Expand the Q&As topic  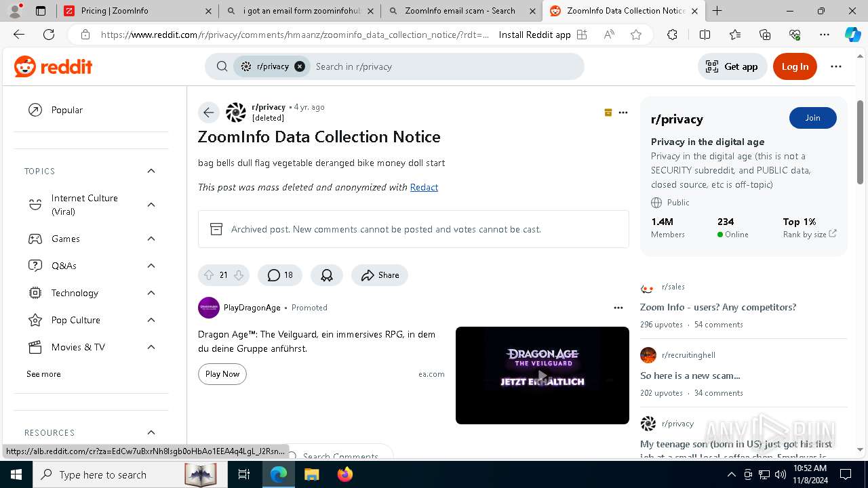151,266
